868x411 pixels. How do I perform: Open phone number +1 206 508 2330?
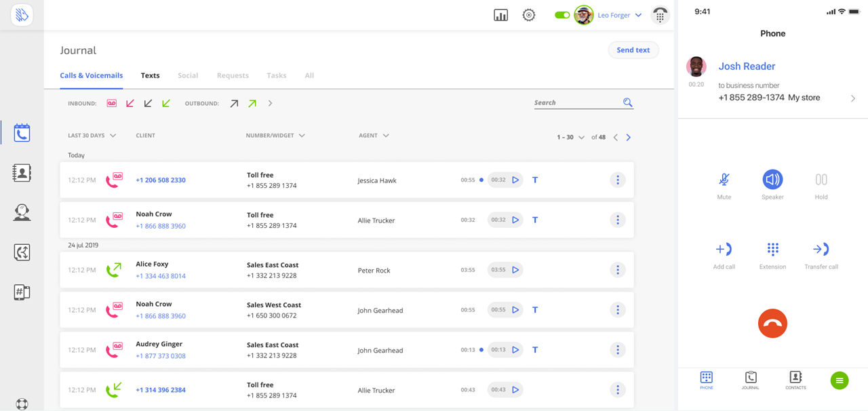[x=161, y=180]
